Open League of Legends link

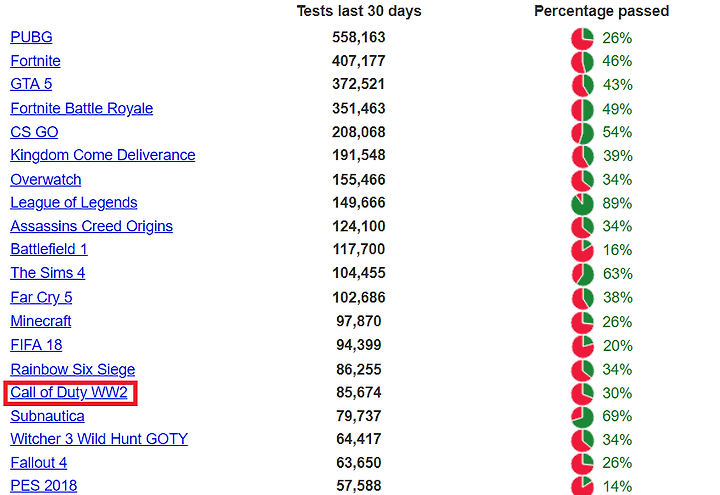tap(74, 202)
